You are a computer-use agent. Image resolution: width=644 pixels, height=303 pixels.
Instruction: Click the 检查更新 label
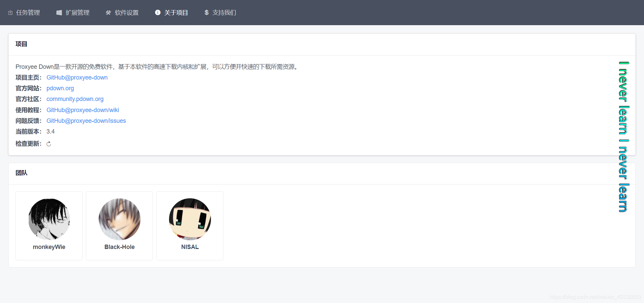pos(29,144)
